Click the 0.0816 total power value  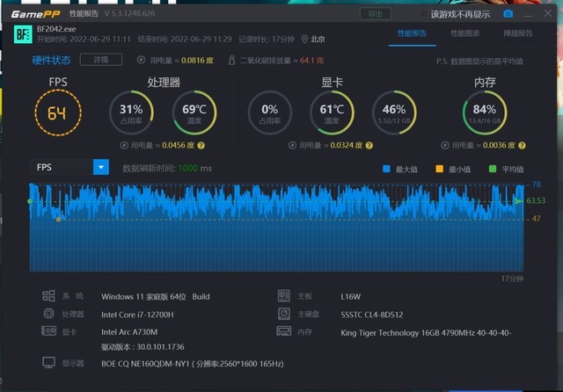pos(193,61)
